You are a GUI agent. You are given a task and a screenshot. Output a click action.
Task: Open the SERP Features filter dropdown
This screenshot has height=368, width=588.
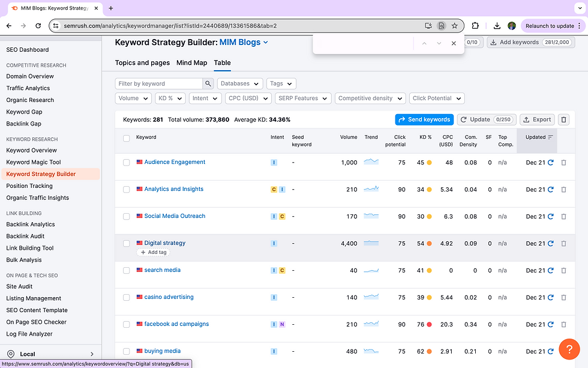303,98
